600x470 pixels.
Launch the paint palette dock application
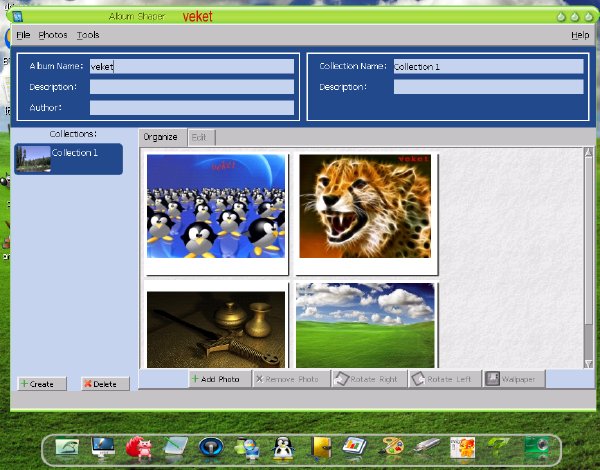coord(393,447)
